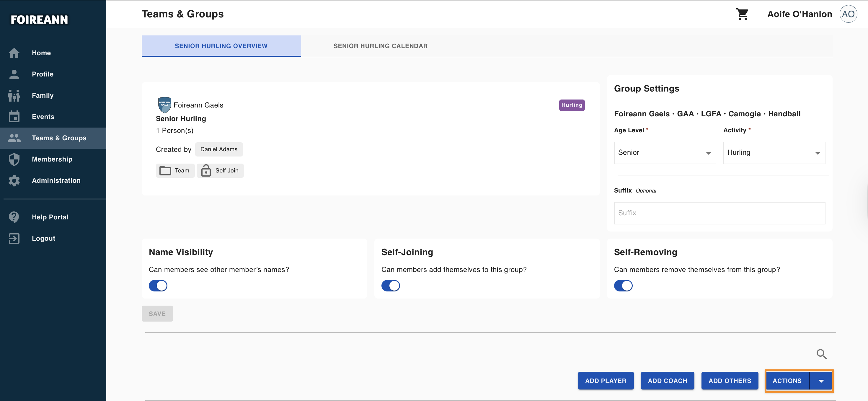This screenshot has height=401, width=868.
Task: Click the Help Portal question mark icon
Action: (x=14, y=217)
